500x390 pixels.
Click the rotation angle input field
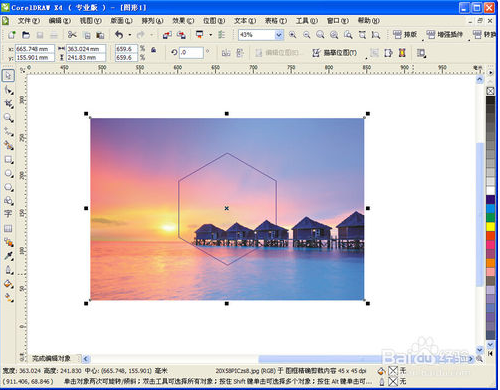[191, 52]
